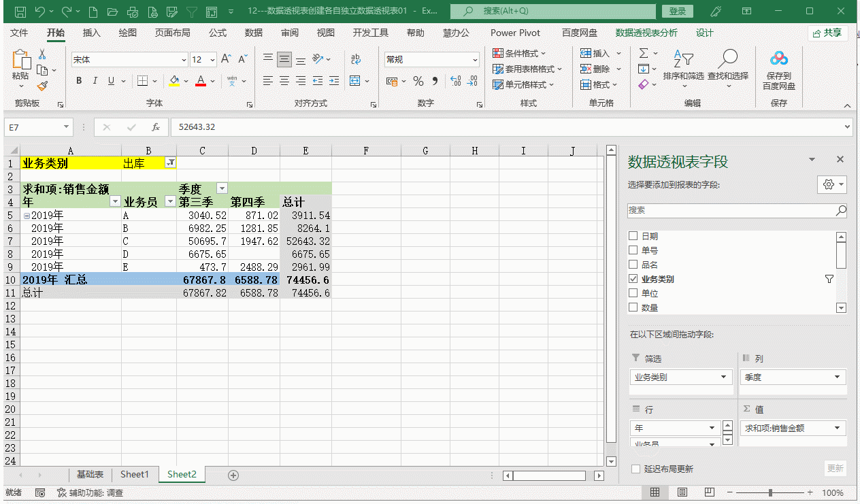Click the Save icon in quick access toolbar

20,12
